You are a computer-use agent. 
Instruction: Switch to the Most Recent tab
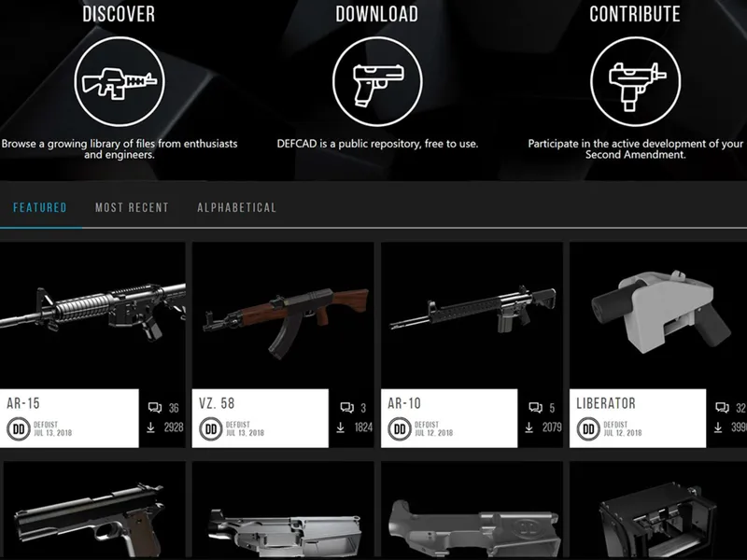click(132, 207)
